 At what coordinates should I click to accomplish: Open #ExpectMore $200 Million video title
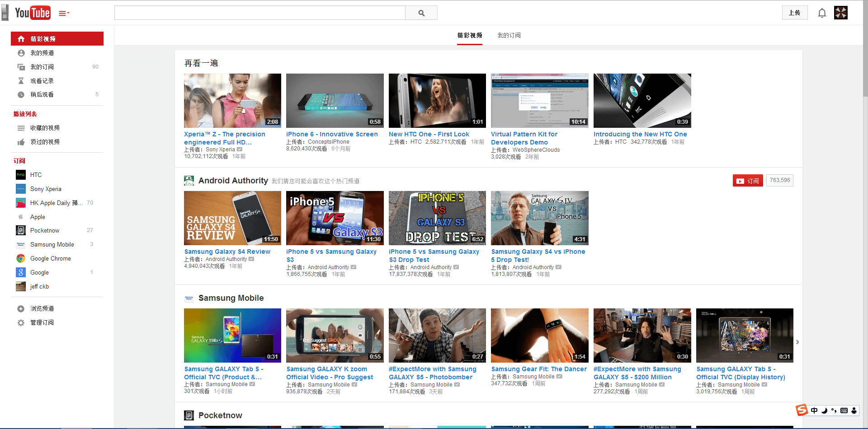pyautogui.click(x=637, y=373)
